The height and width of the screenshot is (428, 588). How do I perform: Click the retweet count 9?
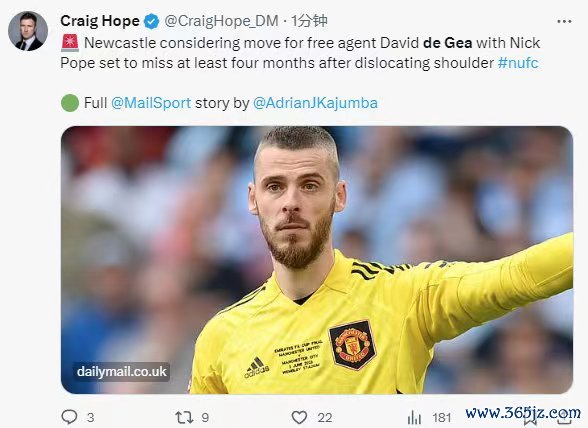205,417
